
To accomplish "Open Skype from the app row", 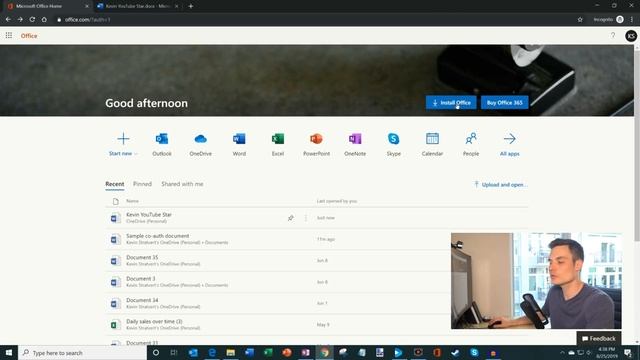I will pos(393,144).
